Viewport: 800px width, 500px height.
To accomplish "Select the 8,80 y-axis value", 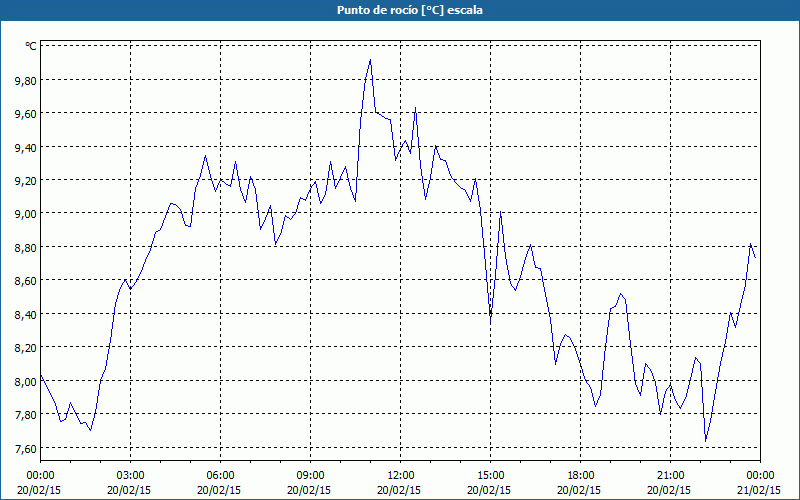I will point(26,247).
